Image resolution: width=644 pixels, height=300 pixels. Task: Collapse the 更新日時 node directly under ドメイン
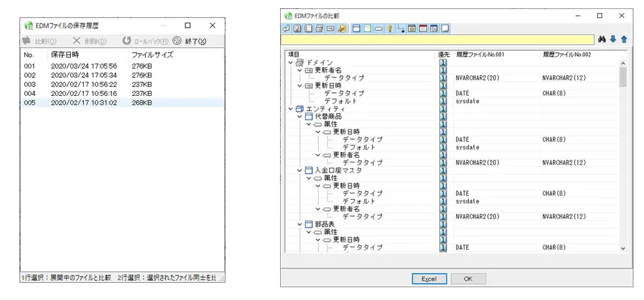[300, 86]
